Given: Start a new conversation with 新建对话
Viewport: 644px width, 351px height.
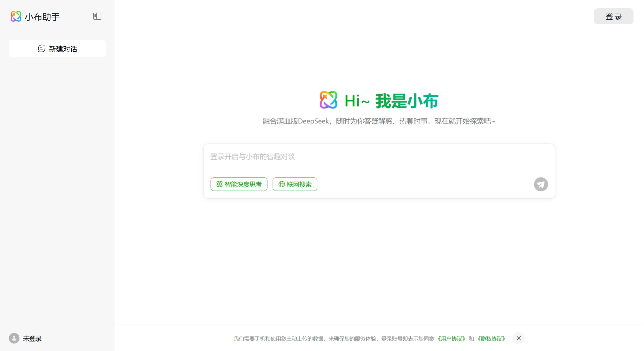Looking at the screenshot, I should (x=57, y=48).
